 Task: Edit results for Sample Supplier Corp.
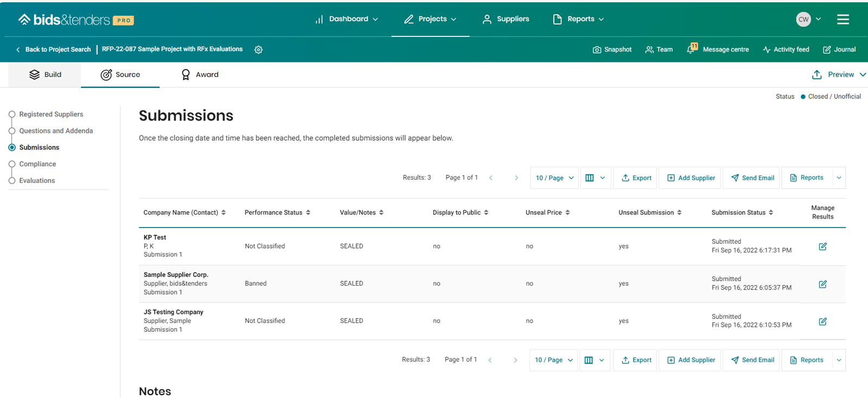pyautogui.click(x=822, y=284)
